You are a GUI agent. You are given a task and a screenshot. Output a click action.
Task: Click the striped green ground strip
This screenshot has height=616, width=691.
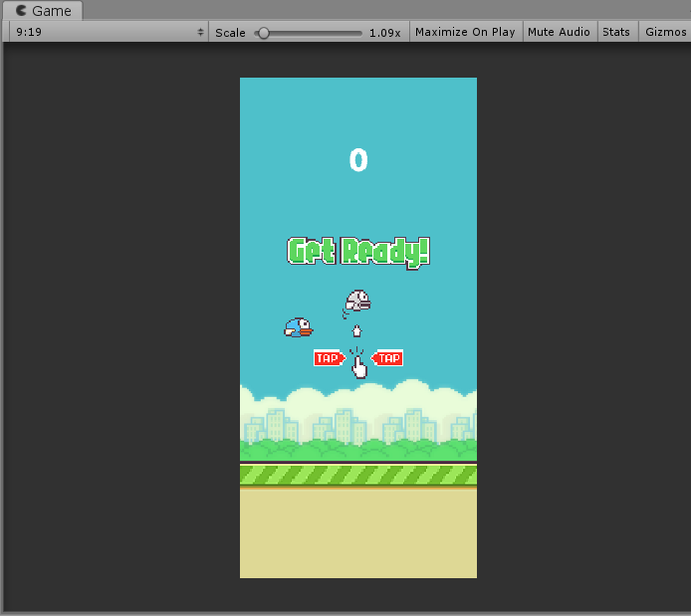coord(358,476)
